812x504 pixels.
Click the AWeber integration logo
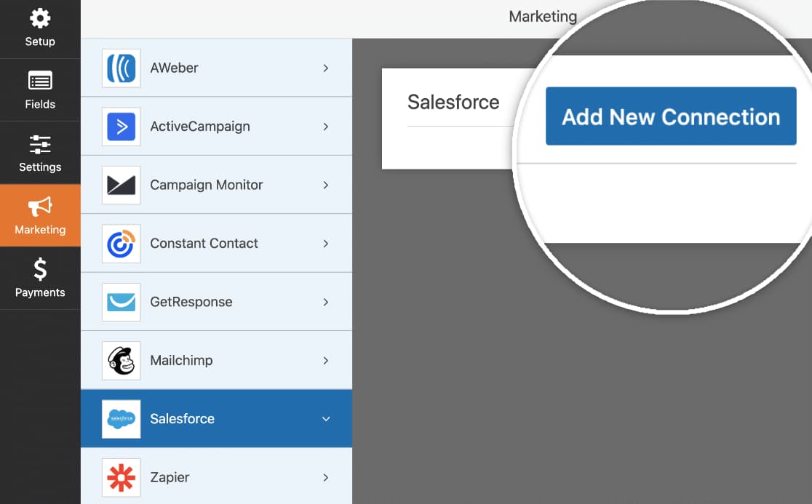[121, 68]
